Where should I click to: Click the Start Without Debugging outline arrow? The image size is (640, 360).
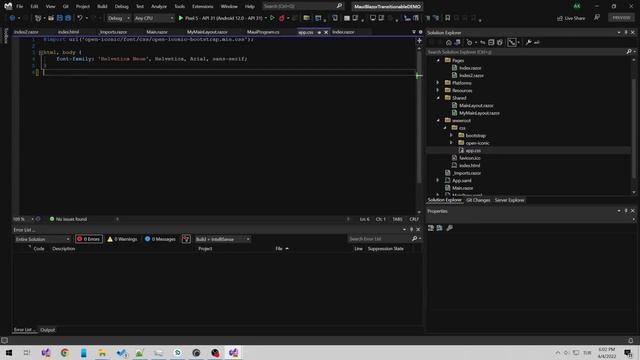[272, 18]
